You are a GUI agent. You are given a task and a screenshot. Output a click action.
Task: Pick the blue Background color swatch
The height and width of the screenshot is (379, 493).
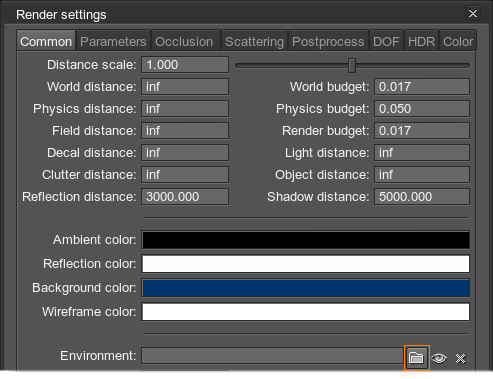coord(306,288)
